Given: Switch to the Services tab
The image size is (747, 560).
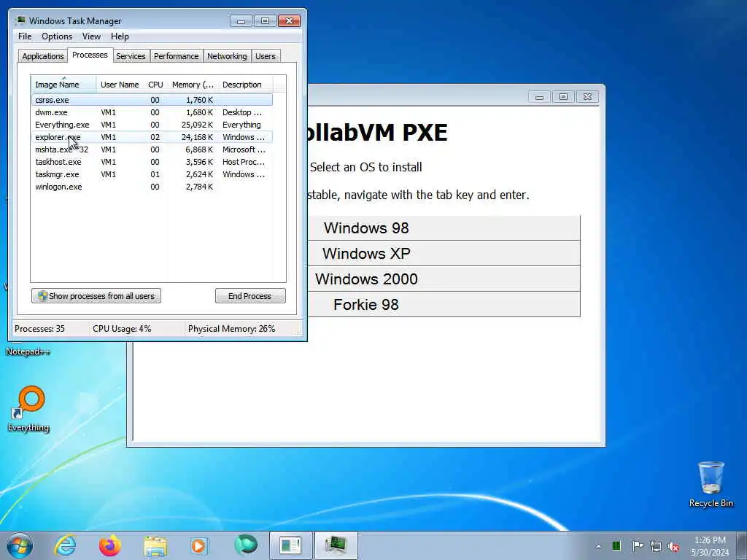Looking at the screenshot, I should [131, 56].
